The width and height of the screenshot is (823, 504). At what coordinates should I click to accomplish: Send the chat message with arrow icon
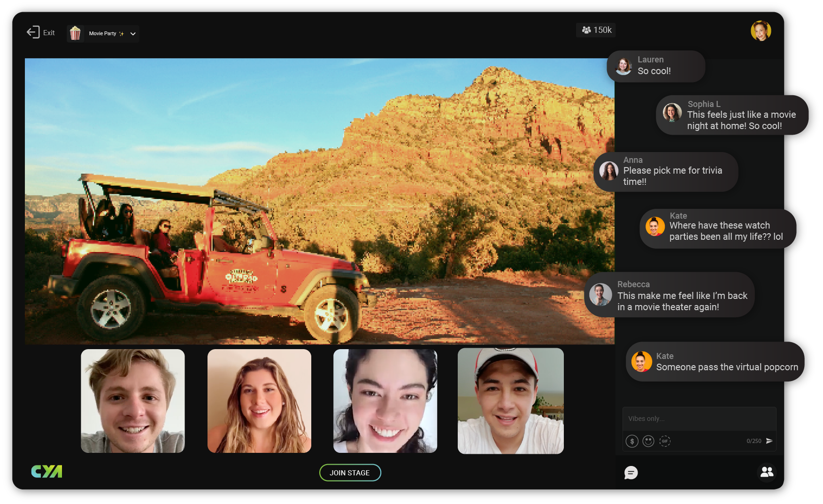tap(769, 441)
